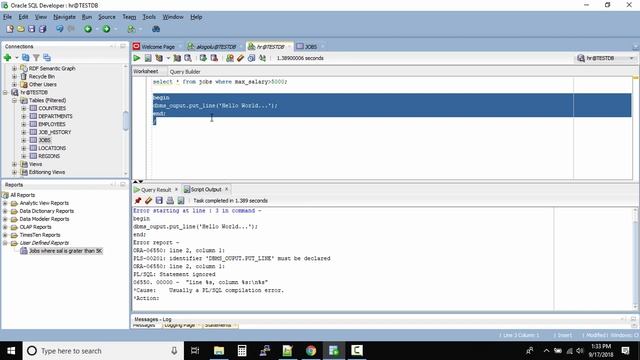Expand the Recycle Bin node
Screen dimensions: 640x360
pyautogui.click(x=14, y=76)
